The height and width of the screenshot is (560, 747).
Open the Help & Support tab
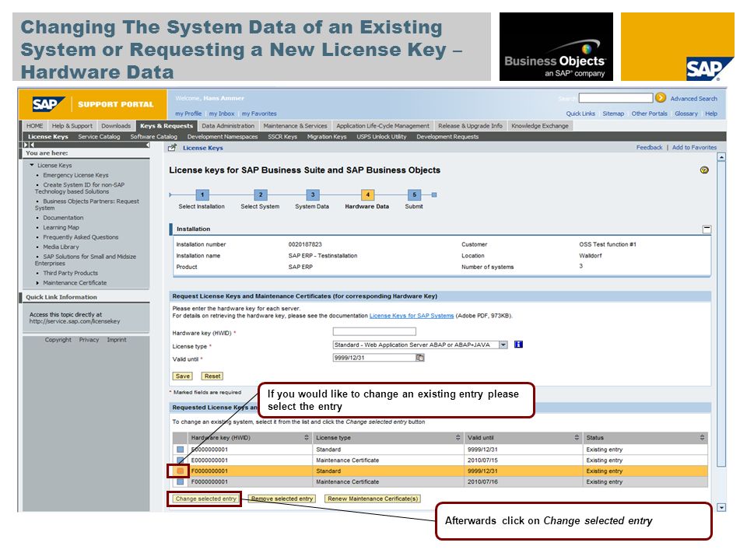click(x=72, y=126)
